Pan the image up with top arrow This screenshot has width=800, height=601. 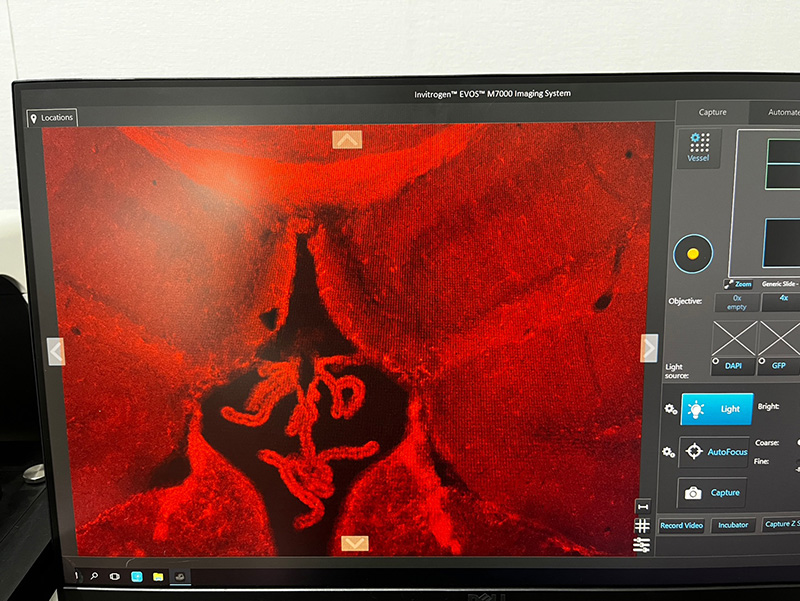(x=347, y=140)
